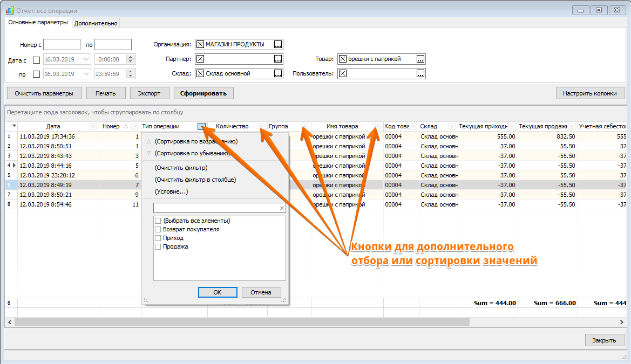Open the Имя товара column filter arrow
Image resolution: width=631 pixels, height=364 pixels.
tap(377, 126)
